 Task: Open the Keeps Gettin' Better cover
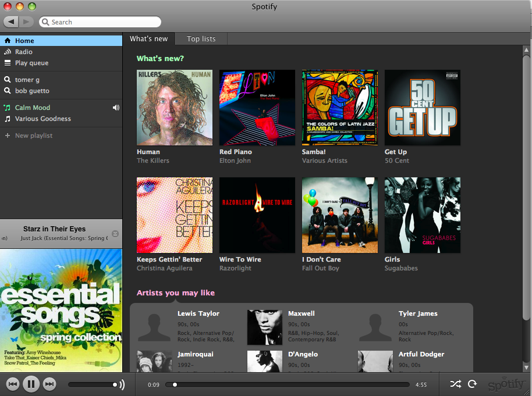tap(175, 215)
